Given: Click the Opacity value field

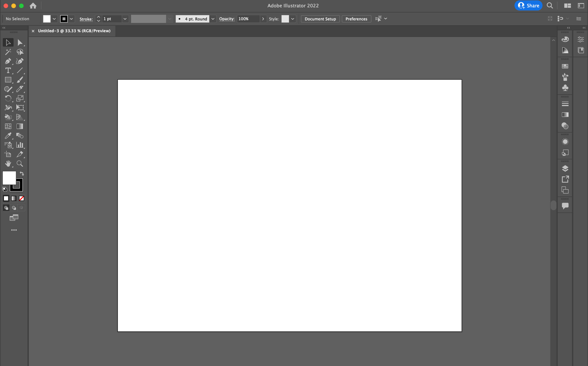Looking at the screenshot, I should point(248,19).
